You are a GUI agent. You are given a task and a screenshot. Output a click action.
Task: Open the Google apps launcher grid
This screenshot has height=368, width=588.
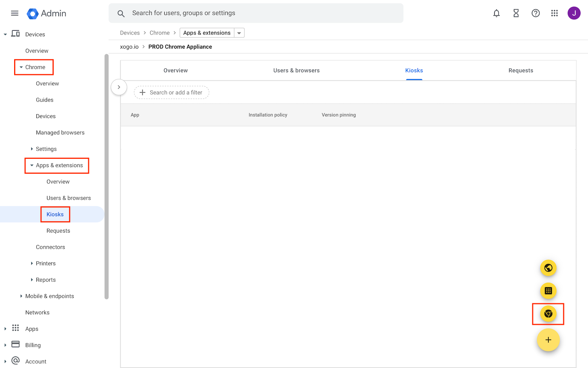point(554,13)
